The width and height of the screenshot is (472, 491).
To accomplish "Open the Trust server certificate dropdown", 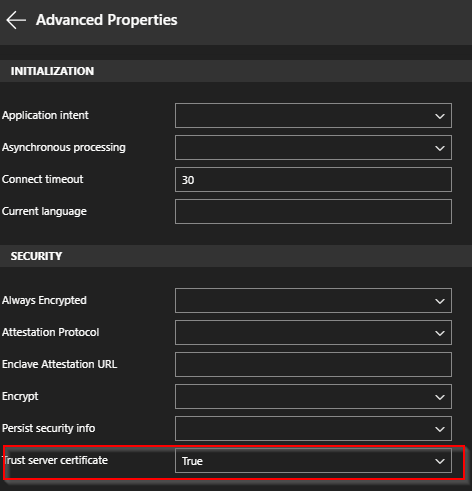I will 313,461.
